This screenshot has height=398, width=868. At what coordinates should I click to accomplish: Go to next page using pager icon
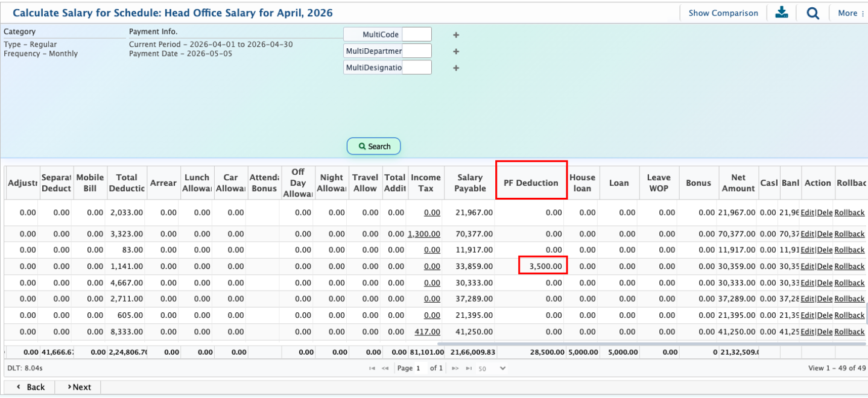(x=455, y=368)
